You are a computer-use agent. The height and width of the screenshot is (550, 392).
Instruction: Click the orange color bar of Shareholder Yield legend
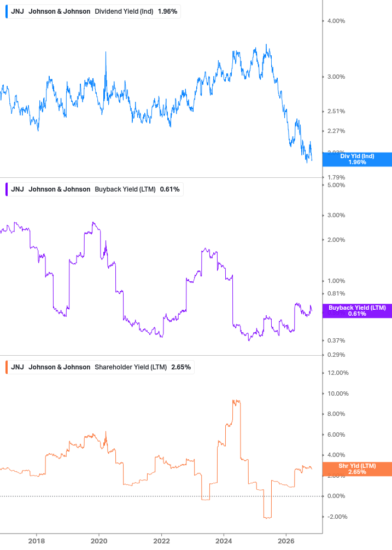pyautogui.click(x=7, y=367)
